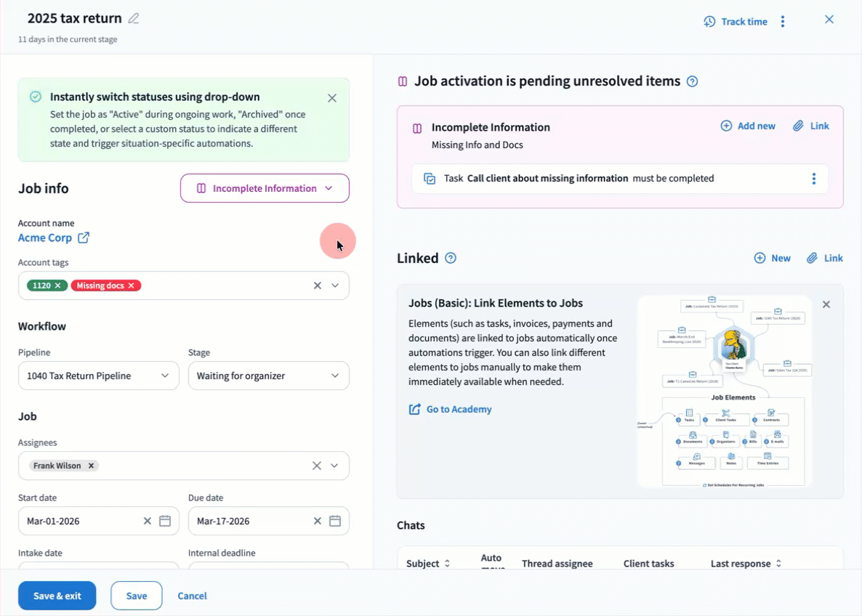The image size is (862, 616).
Task: Dismiss the status drop-down tip banner
Action: (332, 98)
